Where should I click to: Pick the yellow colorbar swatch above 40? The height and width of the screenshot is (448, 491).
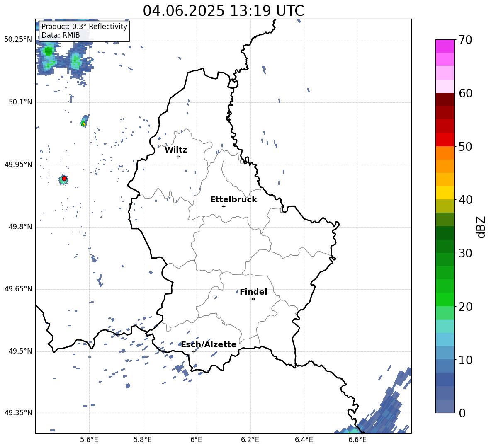click(x=445, y=193)
